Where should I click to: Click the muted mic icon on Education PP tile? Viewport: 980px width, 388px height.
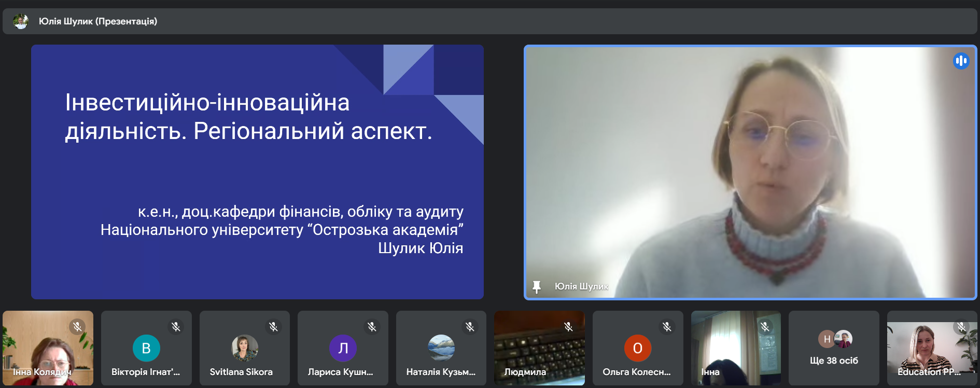point(961,327)
